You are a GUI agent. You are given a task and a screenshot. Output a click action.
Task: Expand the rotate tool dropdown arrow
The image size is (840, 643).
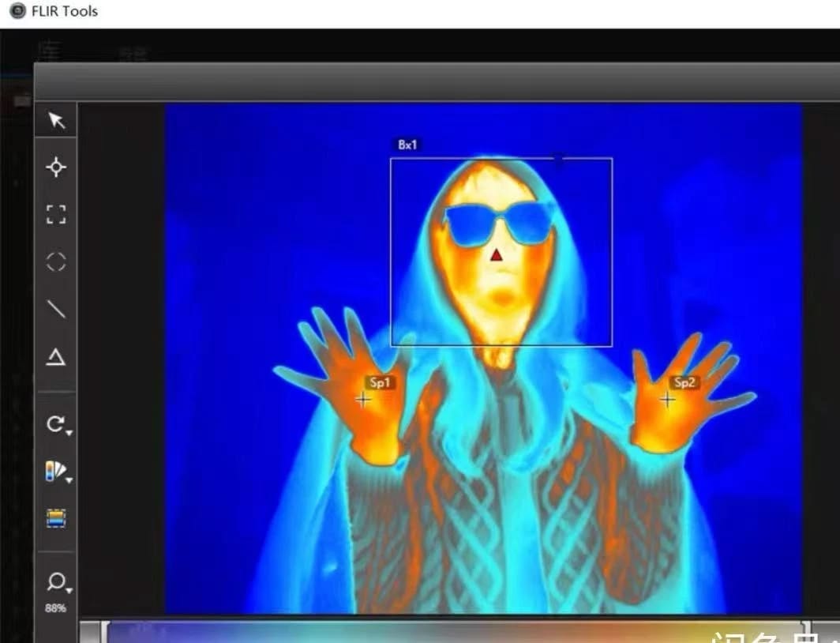point(69,432)
